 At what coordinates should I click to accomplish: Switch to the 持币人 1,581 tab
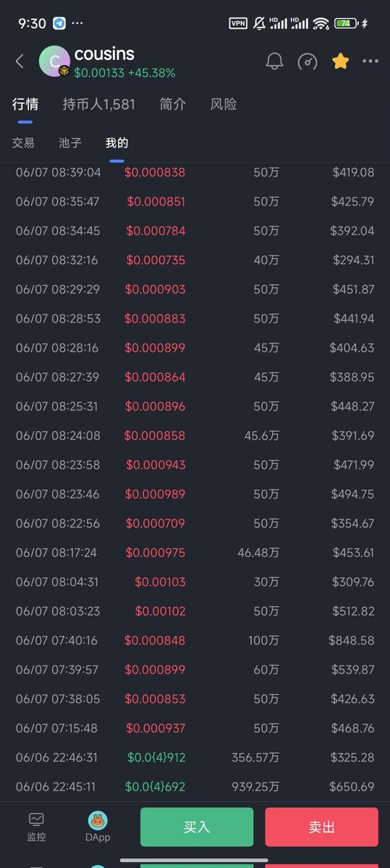98,104
